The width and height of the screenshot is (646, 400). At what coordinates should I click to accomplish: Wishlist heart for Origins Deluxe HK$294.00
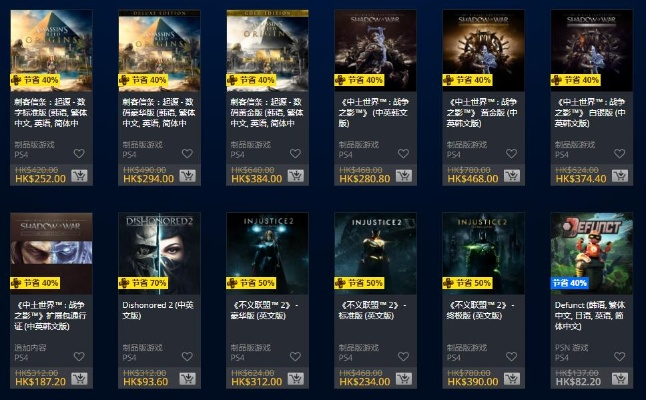pyautogui.click(x=187, y=154)
